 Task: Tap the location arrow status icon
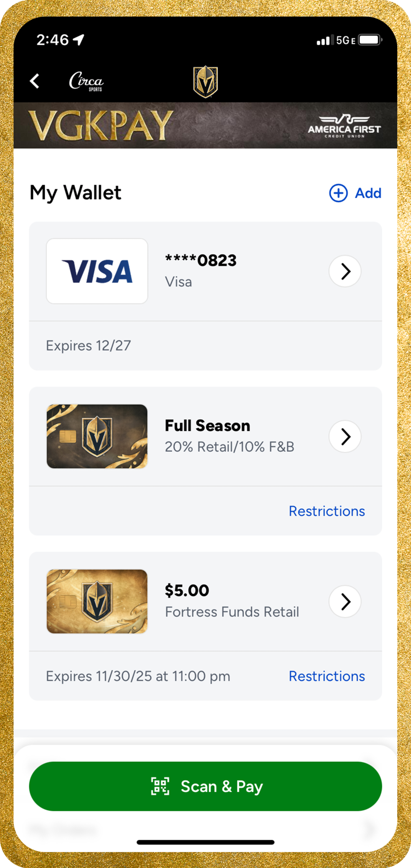pos(79,40)
